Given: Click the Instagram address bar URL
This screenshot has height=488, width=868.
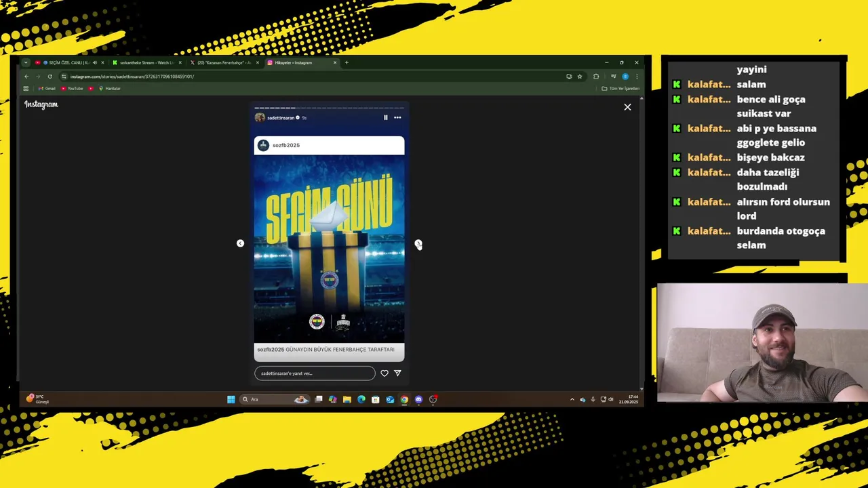Looking at the screenshot, I should [x=132, y=77].
